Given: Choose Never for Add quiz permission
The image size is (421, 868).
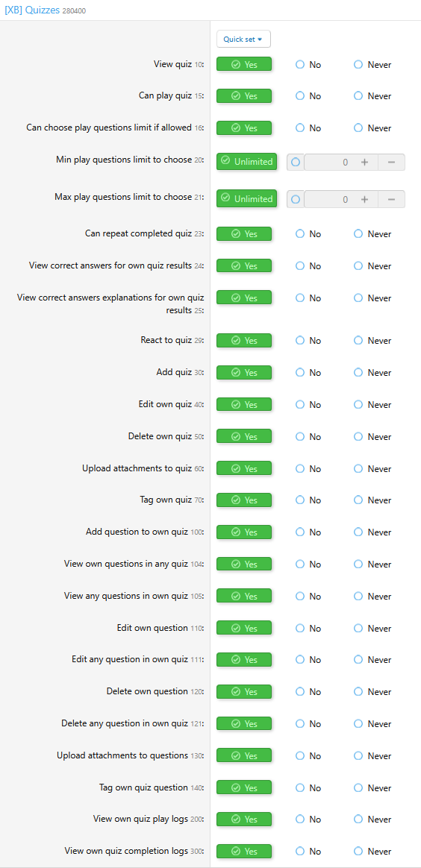Looking at the screenshot, I should click(x=372, y=373).
